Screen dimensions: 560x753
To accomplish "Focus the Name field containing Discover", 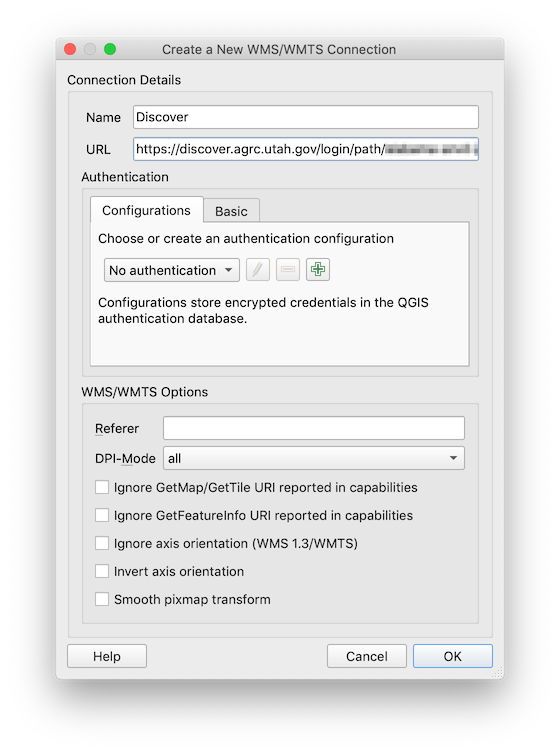I will (306, 117).
